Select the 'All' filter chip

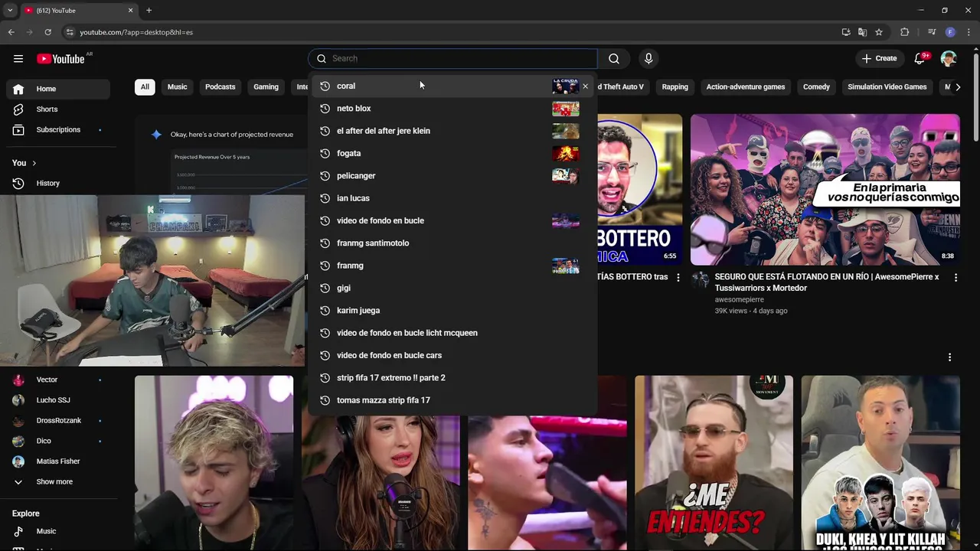click(x=145, y=87)
